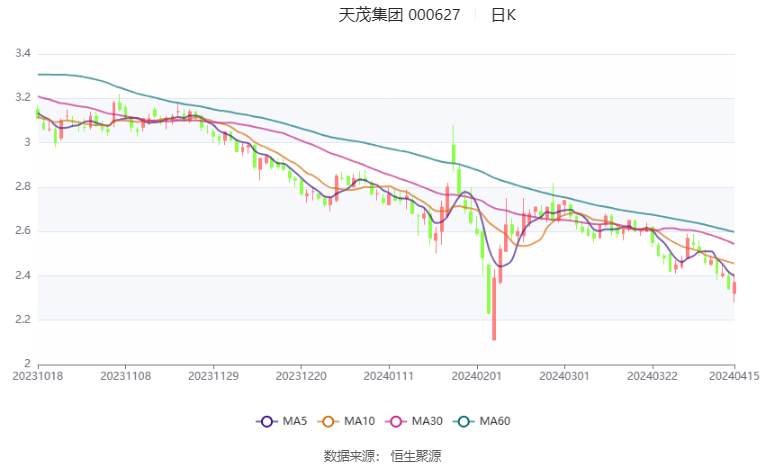765x465 pixels.
Task: Click the 2.6 price axis label
Action: click(x=23, y=231)
